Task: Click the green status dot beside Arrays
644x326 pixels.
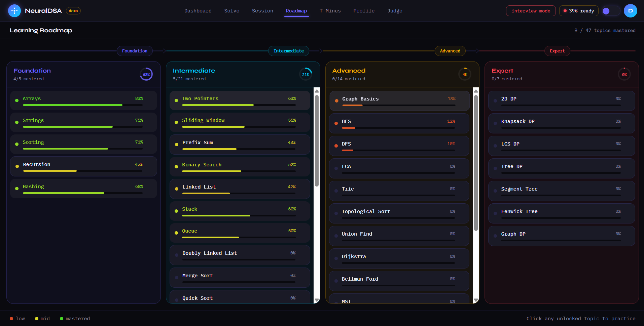Action: coord(17,100)
